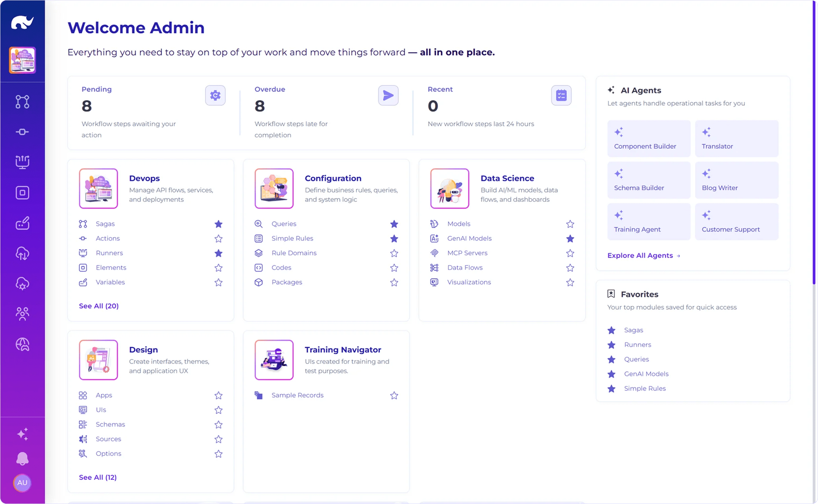The height and width of the screenshot is (504, 818).
Task: Open notifications via the bell icon
Action: [x=23, y=459]
